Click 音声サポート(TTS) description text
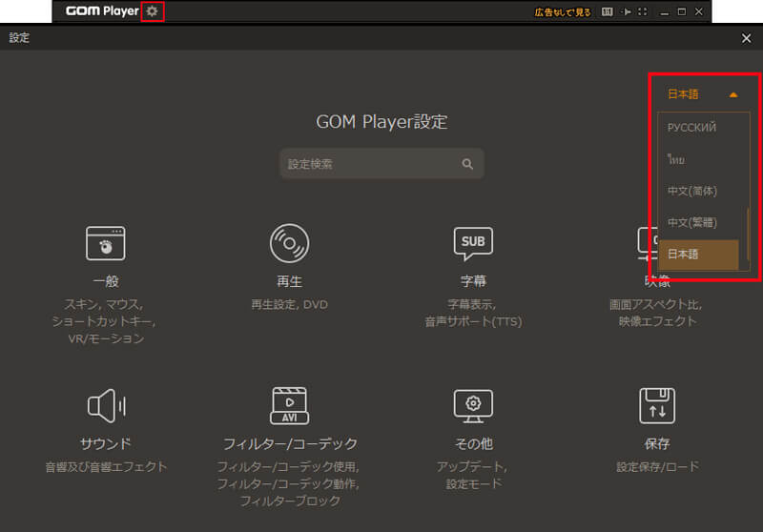763x532 pixels. tap(473, 322)
